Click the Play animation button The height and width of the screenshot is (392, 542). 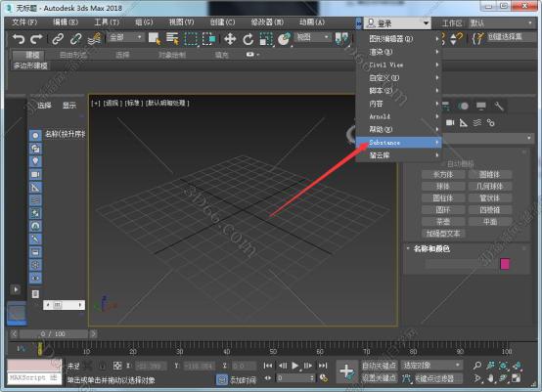(x=294, y=366)
